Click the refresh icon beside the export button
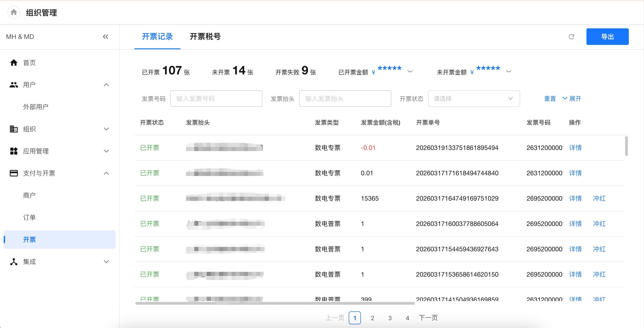This screenshot has width=644, height=328. click(571, 37)
